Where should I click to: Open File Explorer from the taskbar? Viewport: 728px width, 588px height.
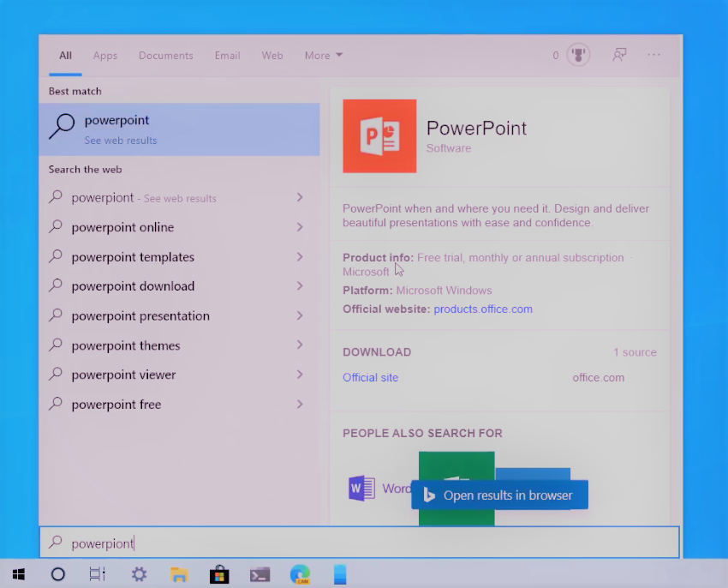(179, 574)
